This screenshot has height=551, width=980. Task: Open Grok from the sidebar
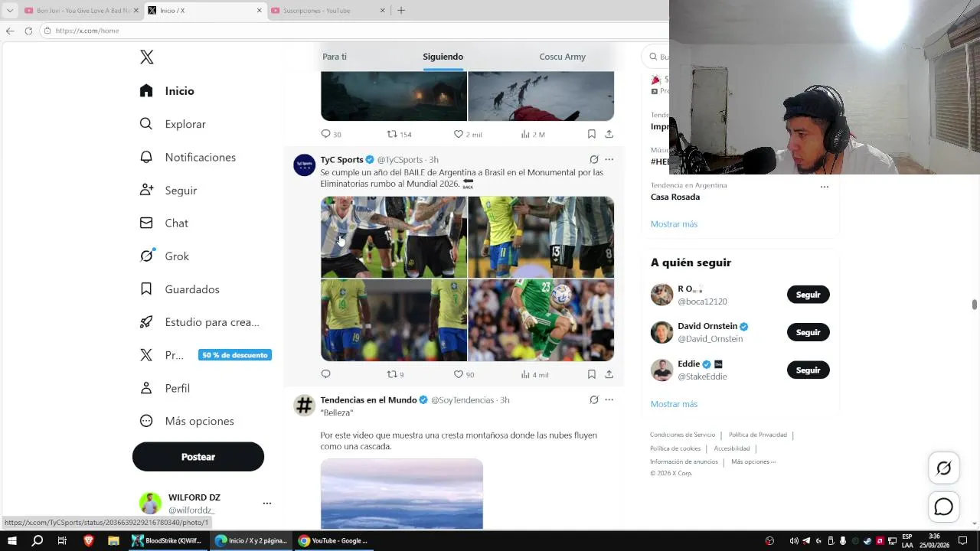(x=164, y=256)
